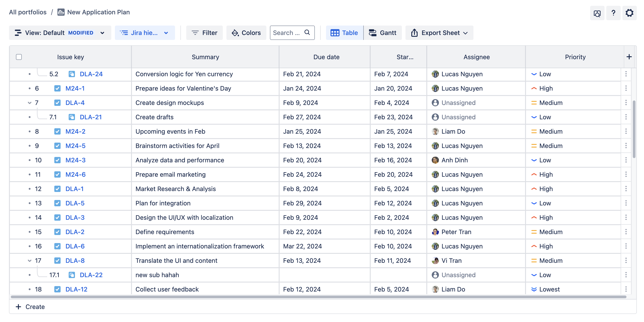
Task: Open the settings gear icon
Action: pos(629,13)
